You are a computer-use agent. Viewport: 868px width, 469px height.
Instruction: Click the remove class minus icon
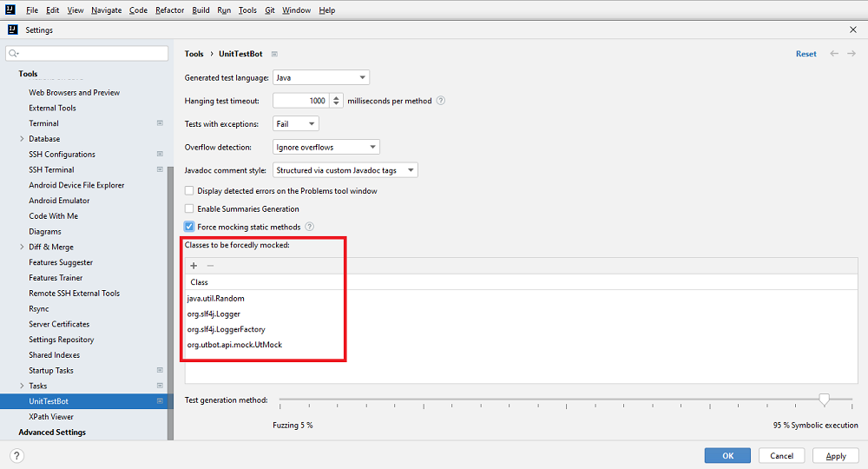[x=210, y=266]
